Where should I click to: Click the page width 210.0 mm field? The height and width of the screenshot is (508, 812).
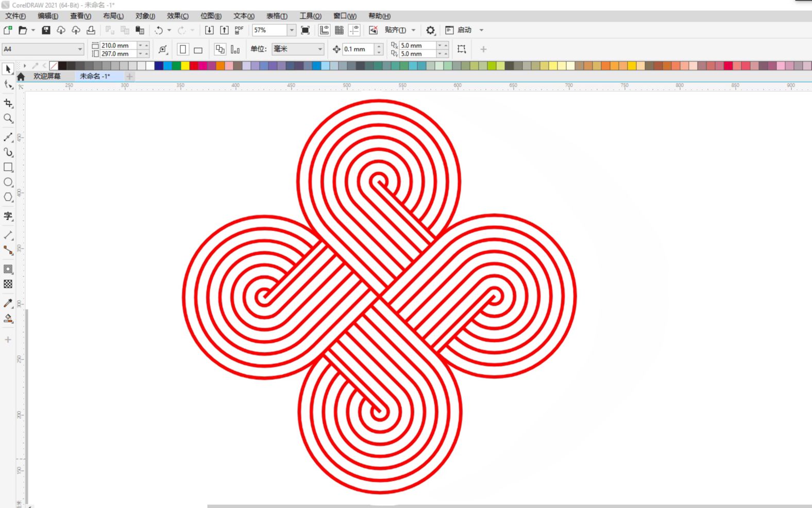(x=118, y=45)
